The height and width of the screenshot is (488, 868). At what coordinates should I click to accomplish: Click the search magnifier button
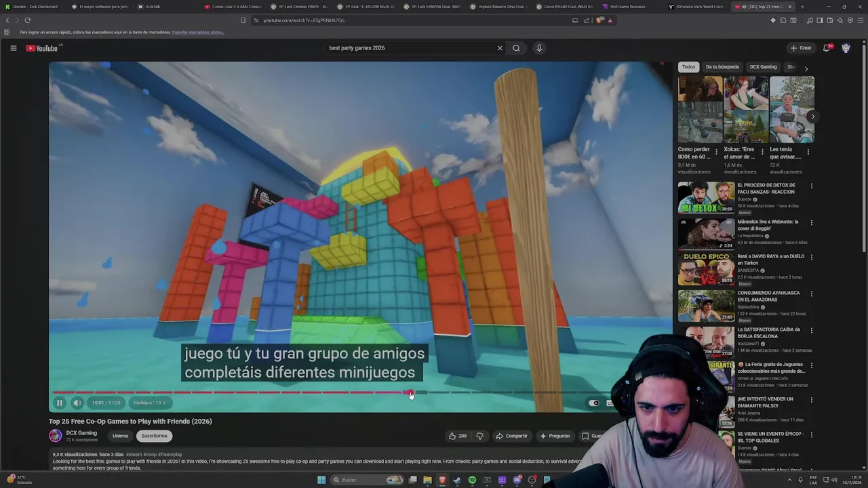click(516, 48)
